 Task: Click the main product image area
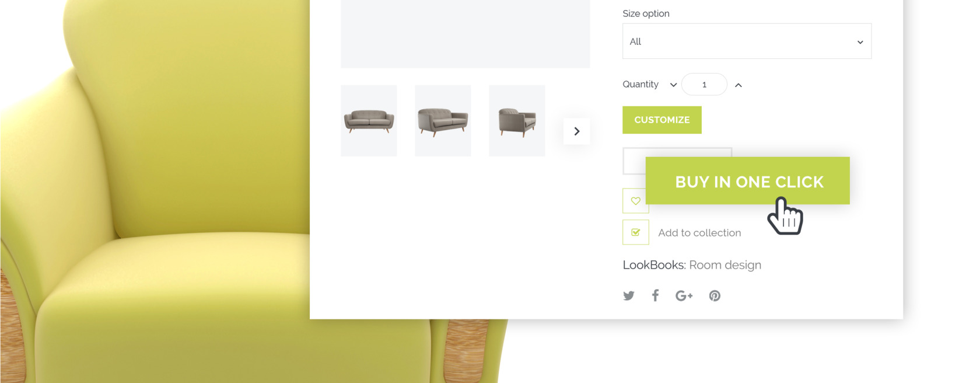coord(465,34)
